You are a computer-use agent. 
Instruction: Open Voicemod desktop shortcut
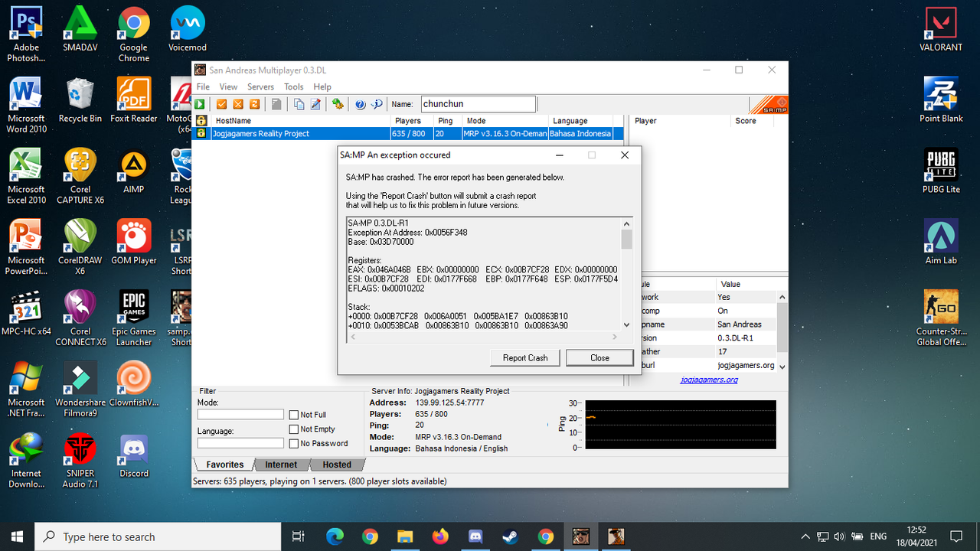click(187, 29)
